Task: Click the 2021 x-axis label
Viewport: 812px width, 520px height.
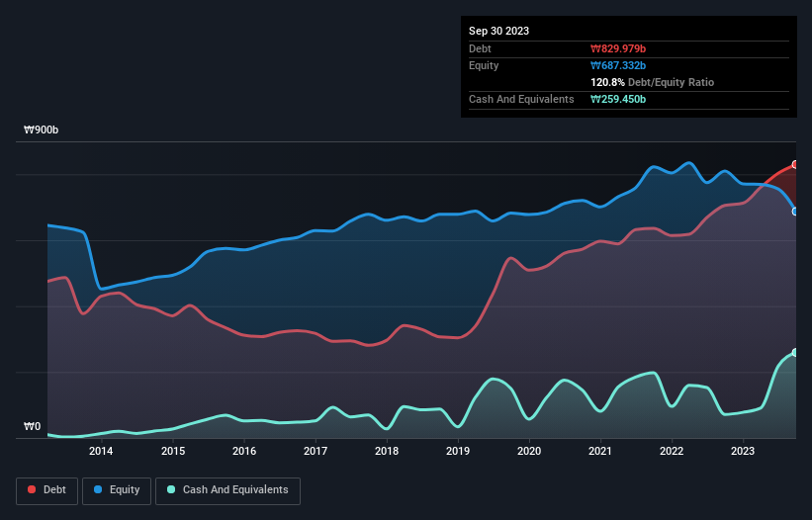Action: (x=600, y=451)
